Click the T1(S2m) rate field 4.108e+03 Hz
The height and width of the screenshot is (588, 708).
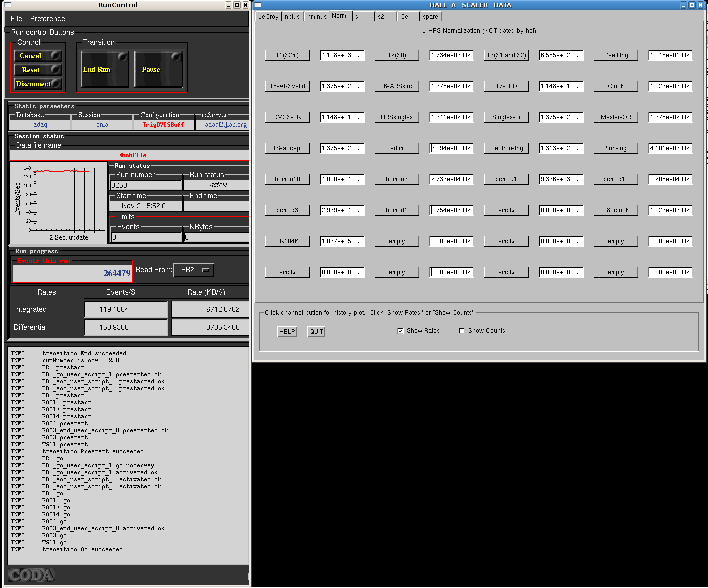(342, 55)
